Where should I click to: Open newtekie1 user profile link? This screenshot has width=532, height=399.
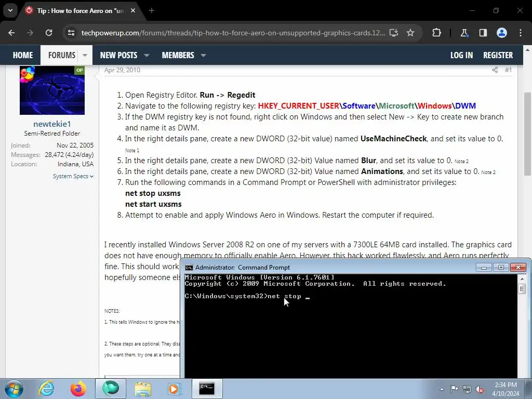point(52,124)
